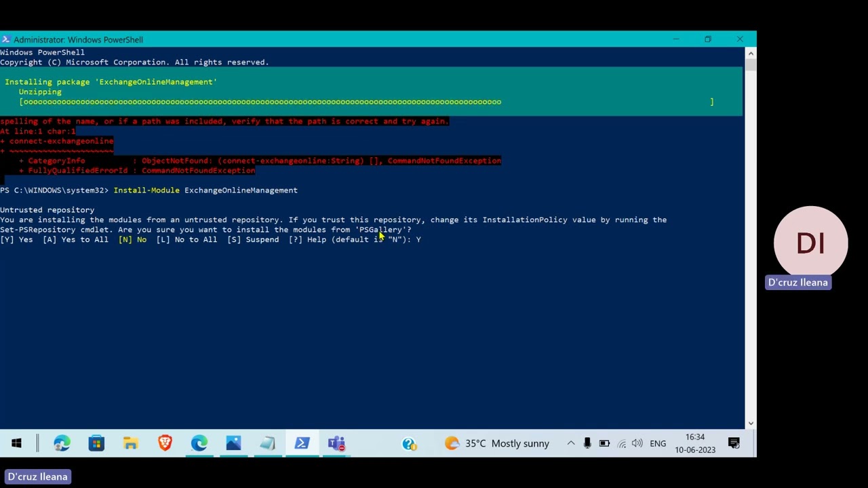Click the scrollbar up arrow in PowerShell
The width and height of the screenshot is (868, 488).
(x=750, y=53)
